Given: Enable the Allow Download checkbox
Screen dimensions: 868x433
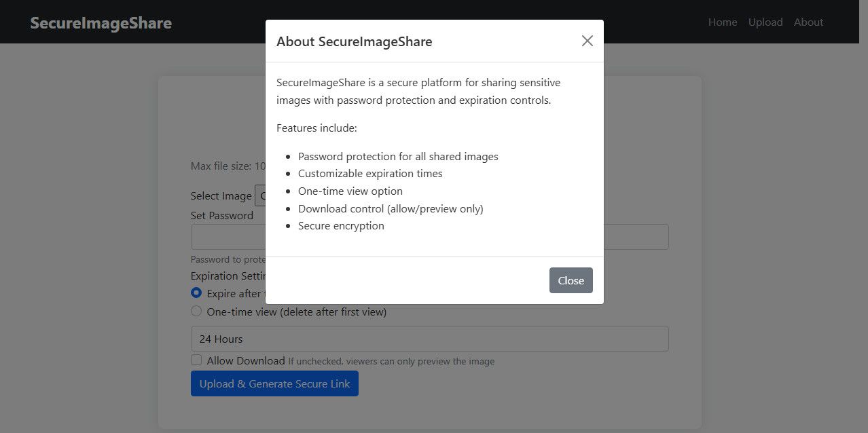Looking at the screenshot, I should pos(196,360).
